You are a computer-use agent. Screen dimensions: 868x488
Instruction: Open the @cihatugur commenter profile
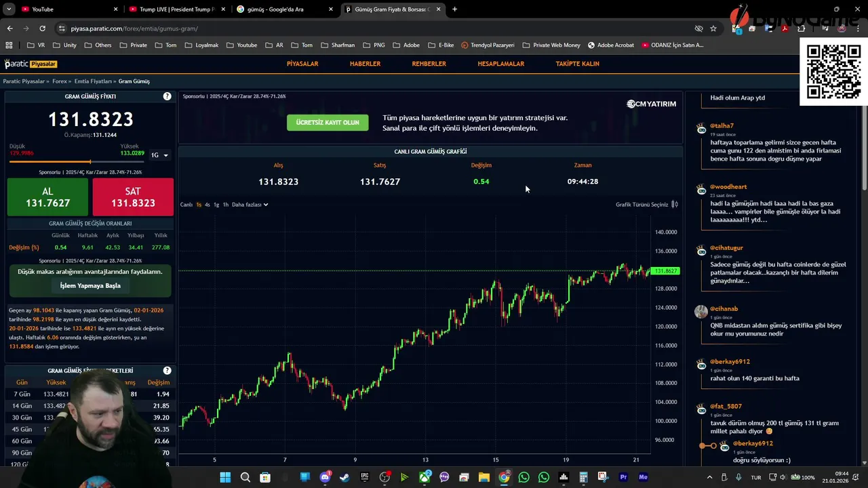727,248
